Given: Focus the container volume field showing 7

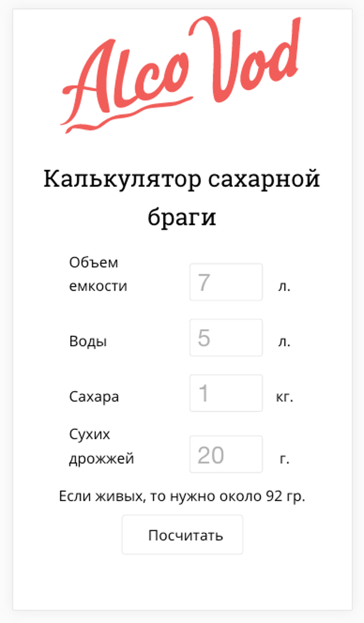Looking at the screenshot, I should 226,282.
